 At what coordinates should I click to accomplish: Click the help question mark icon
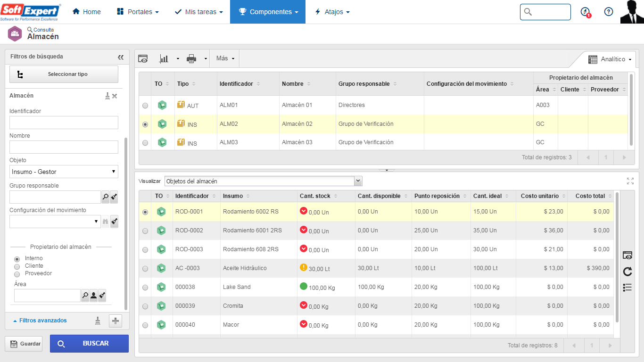point(609,12)
